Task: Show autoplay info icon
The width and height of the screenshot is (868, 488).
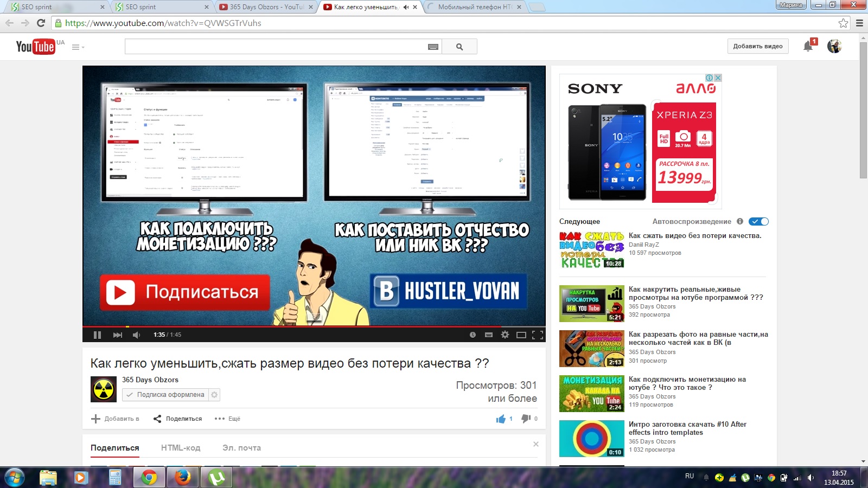Action: point(739,221)
